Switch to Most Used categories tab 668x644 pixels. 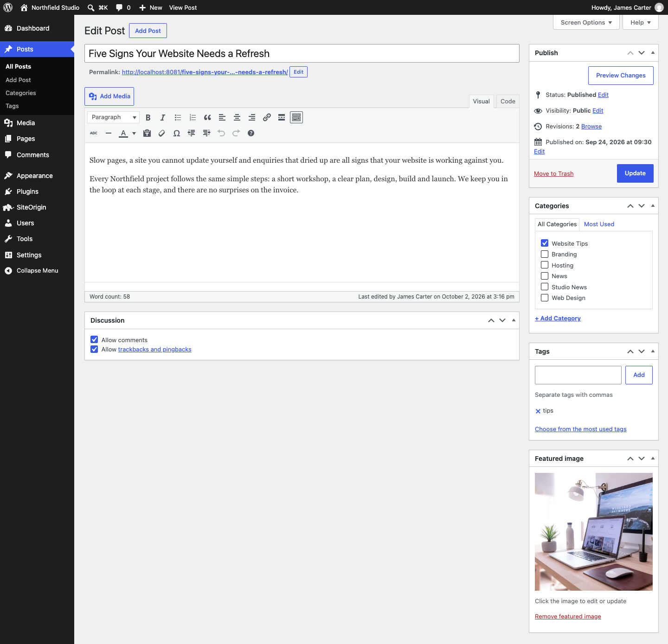click(599, 224)
